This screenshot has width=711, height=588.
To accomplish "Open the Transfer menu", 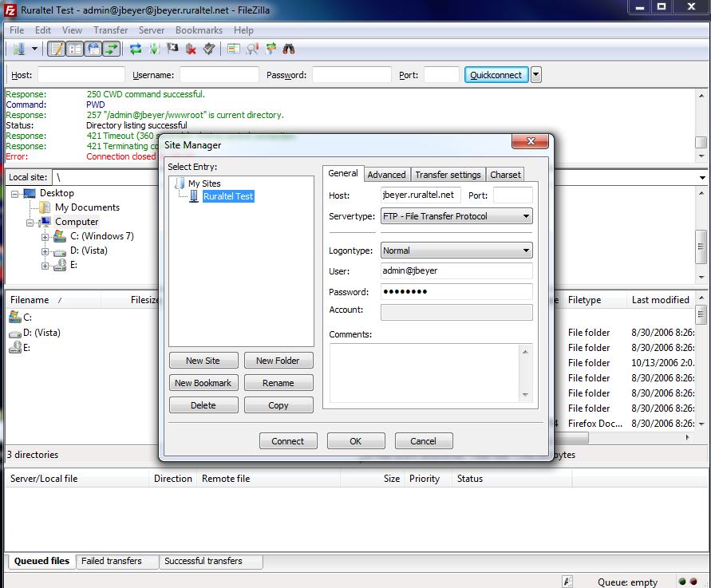I will point(111,30).
